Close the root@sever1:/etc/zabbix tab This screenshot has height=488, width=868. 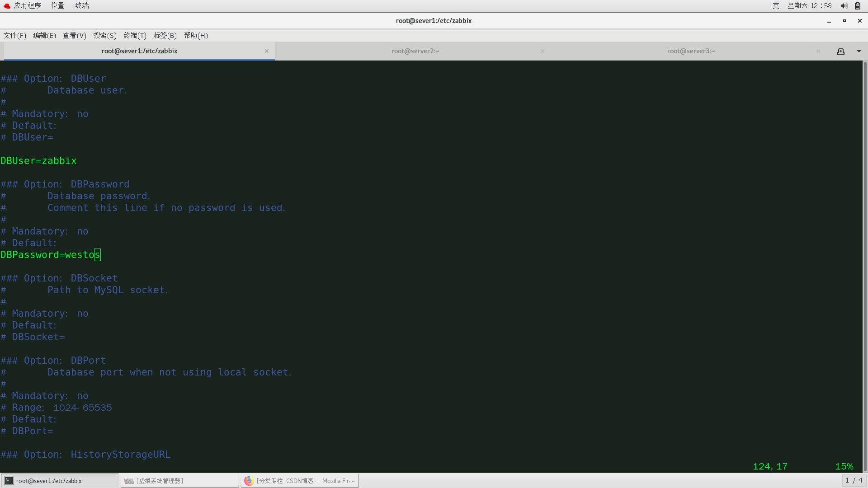(x=267, y=51)
